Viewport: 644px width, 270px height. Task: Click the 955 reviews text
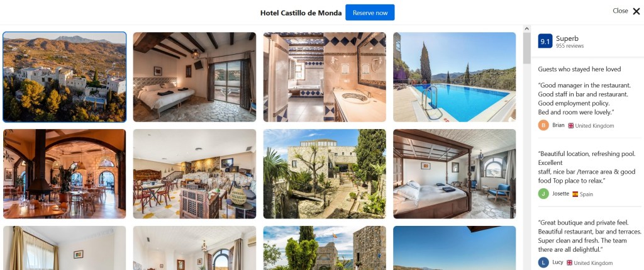(570, 46)
